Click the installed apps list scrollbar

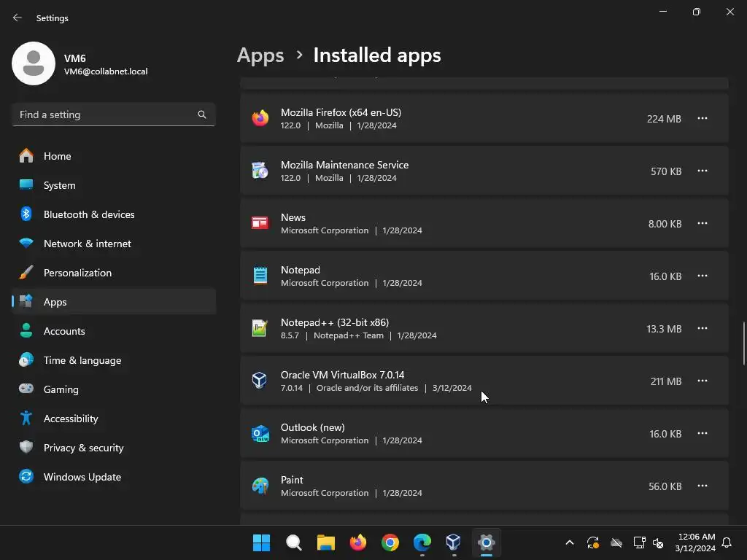(x=743, y=343)
